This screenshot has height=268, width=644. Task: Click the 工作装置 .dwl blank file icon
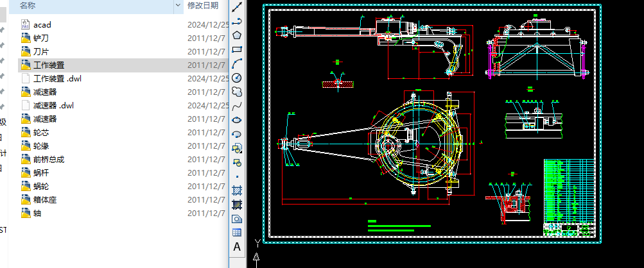click(26, 78)
